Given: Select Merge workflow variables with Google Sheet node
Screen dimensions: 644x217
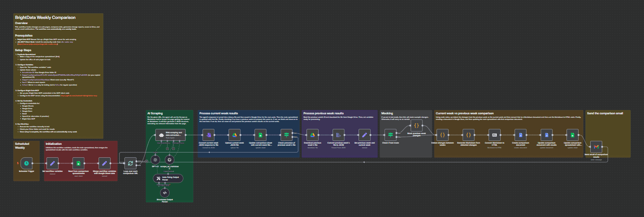Looking at the screenshot, I should [x=104, y=163].
